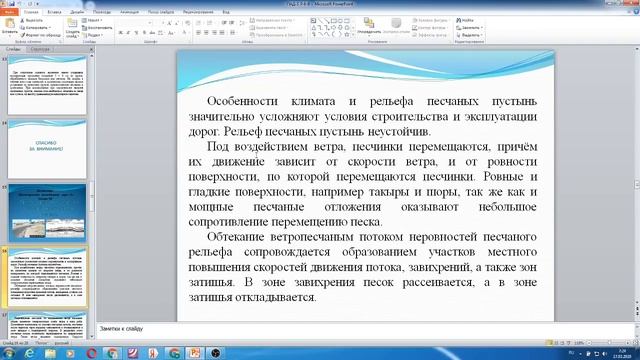Click the Вырезать (Cut) scissors icon
The image size is (640, 360).
point(22,20)
